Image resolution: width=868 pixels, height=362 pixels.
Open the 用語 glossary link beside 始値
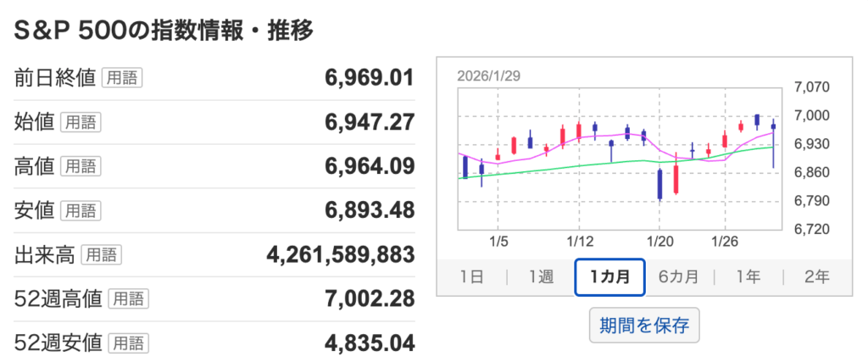pyautogui.click(x=80, y=122)
